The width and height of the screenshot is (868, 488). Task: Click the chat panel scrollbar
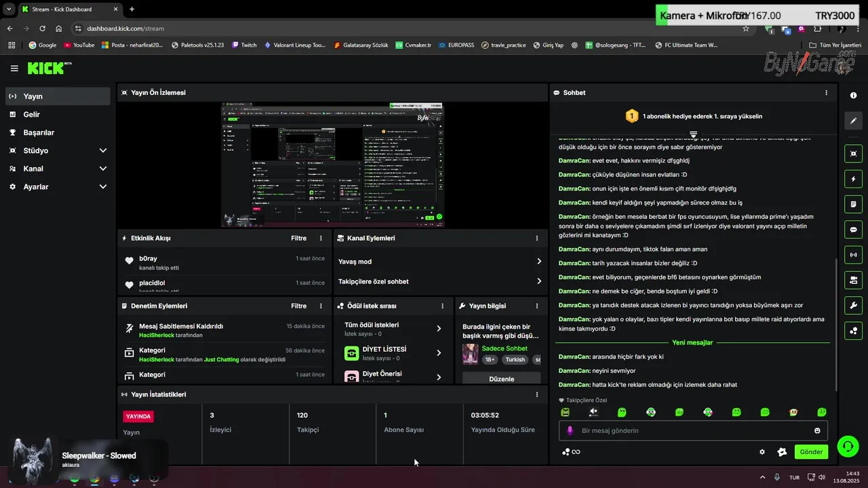(835, 325)
